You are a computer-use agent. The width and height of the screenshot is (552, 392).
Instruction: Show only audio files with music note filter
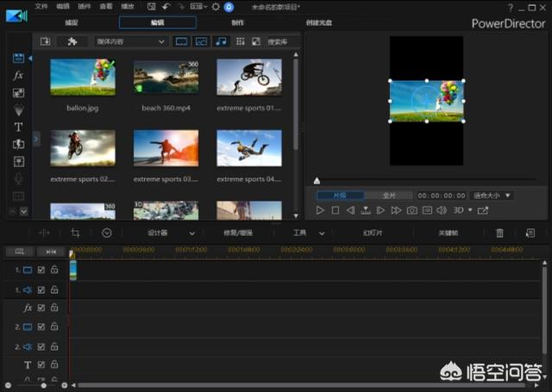click(221, 41)
